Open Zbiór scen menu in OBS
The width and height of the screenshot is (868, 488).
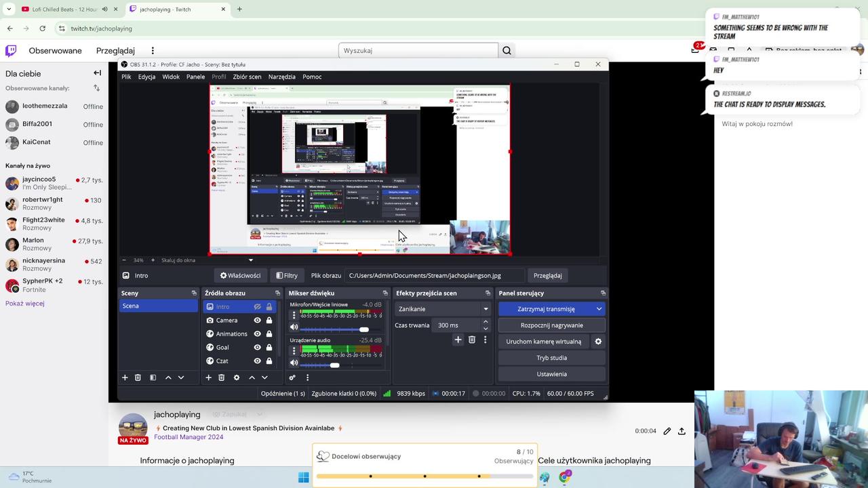[x=247, y=77]
